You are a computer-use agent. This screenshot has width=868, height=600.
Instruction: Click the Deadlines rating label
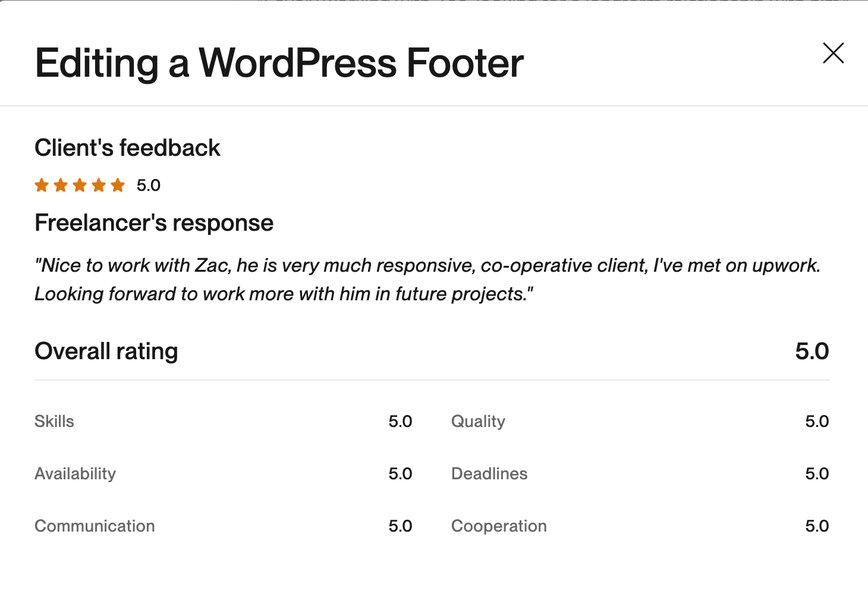[489, 474]
